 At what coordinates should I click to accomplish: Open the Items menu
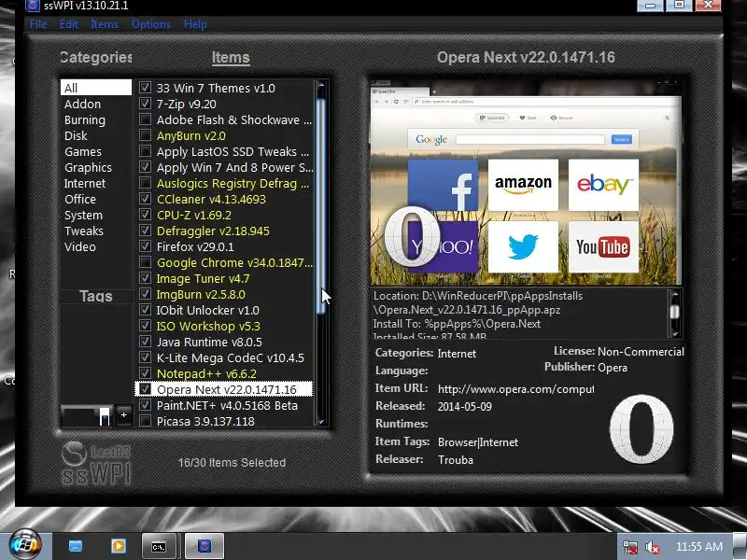point(105,24)
